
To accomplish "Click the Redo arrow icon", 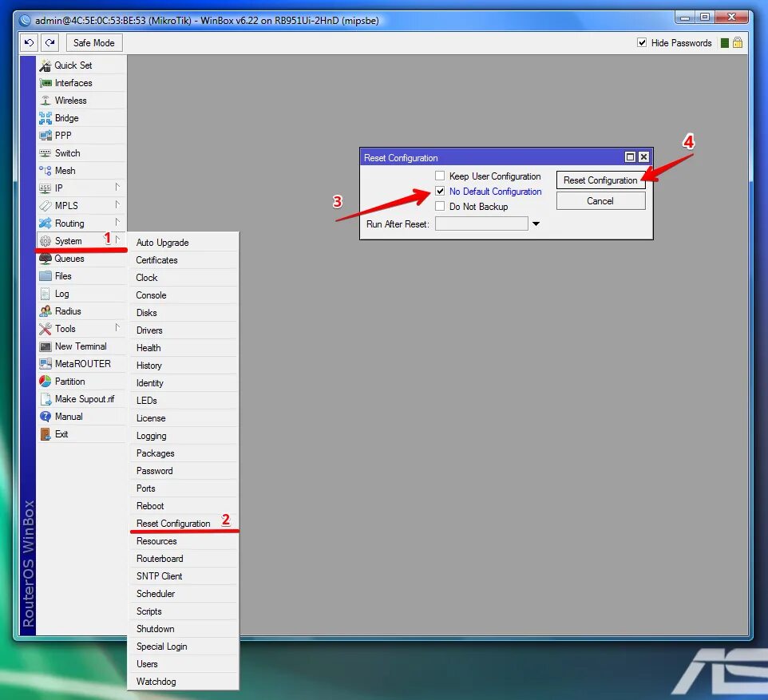I will 50,42.
